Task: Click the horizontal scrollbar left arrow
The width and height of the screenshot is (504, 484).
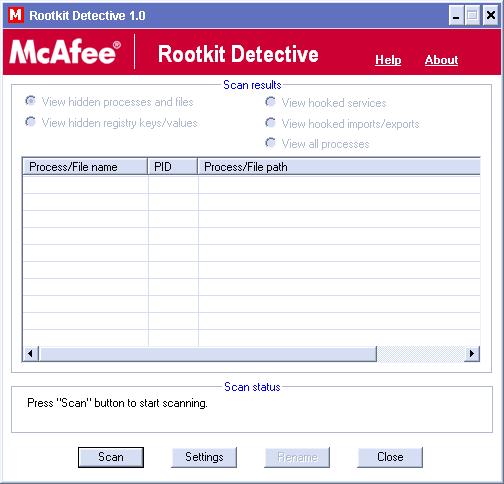Action: 31,353
